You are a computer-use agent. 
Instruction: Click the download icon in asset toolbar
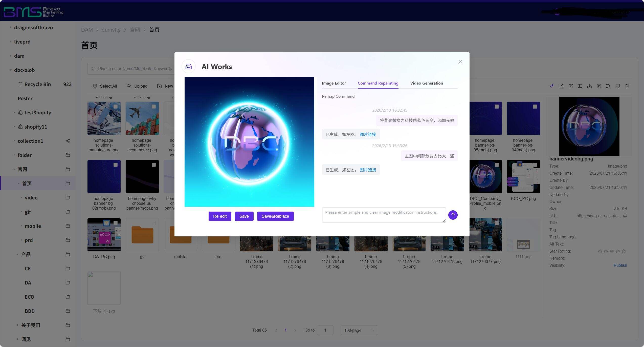pyautogui.click(x=589, y=86)
